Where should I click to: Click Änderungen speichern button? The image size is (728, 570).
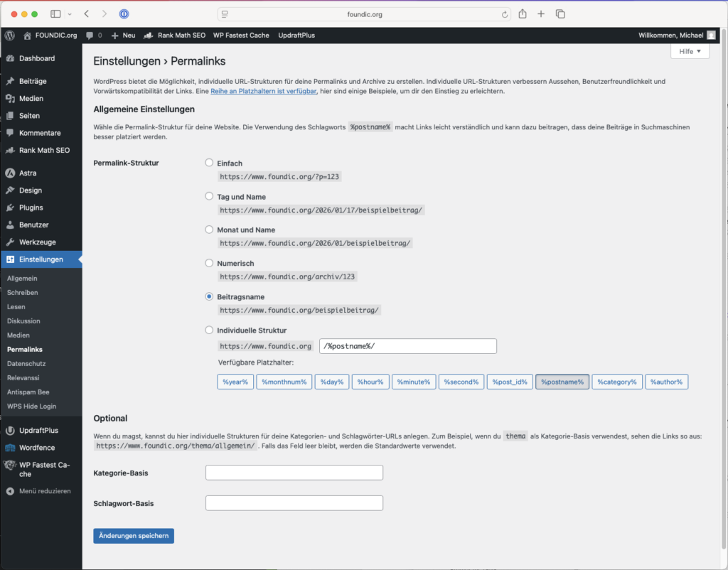pos(134,536)
